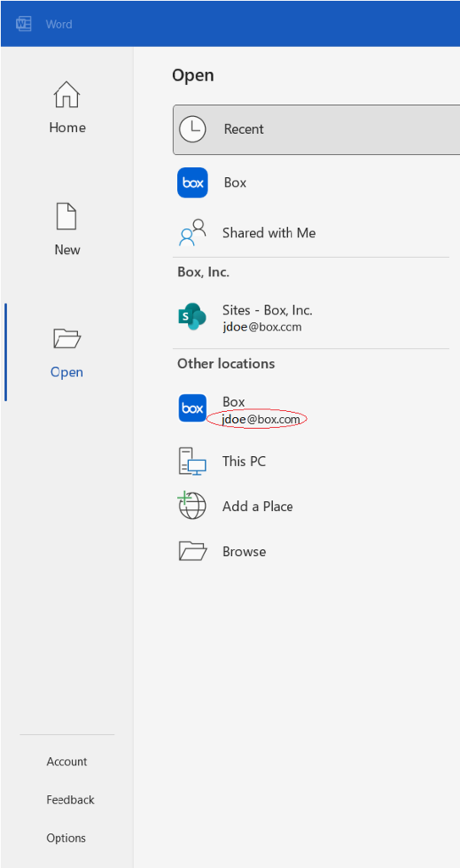The height and width of the screenshot is (868, 460).
Task: Click the upper Box logo icon under Recent
Action: click(192, 183)
